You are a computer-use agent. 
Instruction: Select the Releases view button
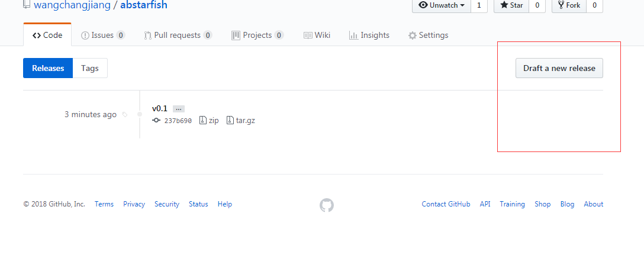tap(48, 68)
